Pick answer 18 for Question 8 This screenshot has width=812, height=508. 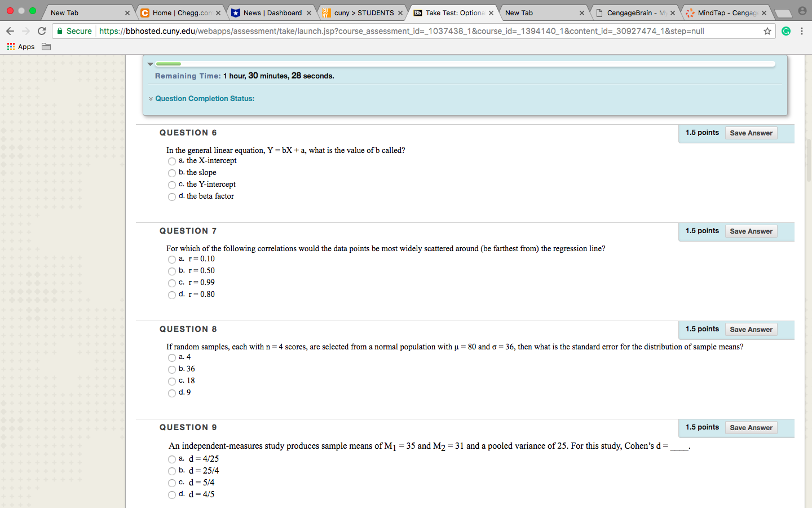click(172, 382)
